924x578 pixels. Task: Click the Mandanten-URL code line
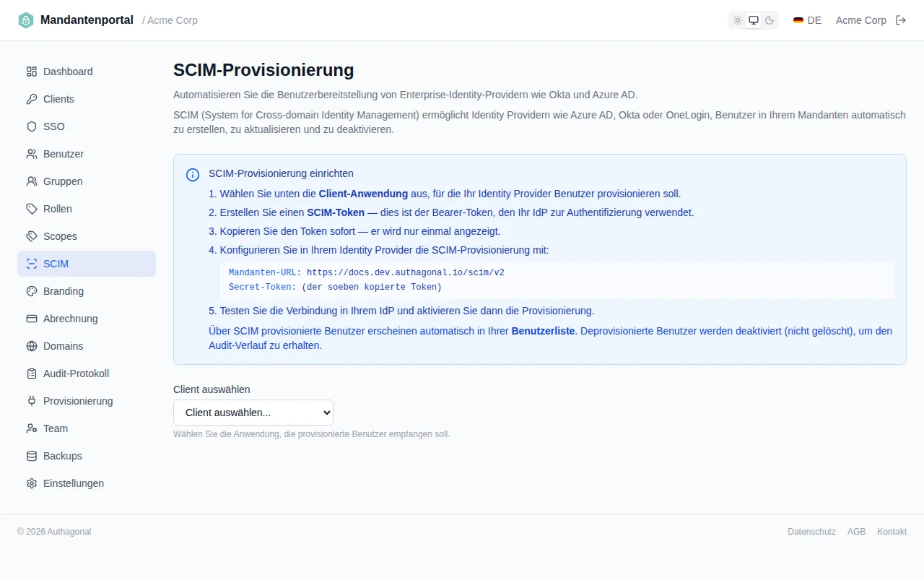(x=367, y=272)
